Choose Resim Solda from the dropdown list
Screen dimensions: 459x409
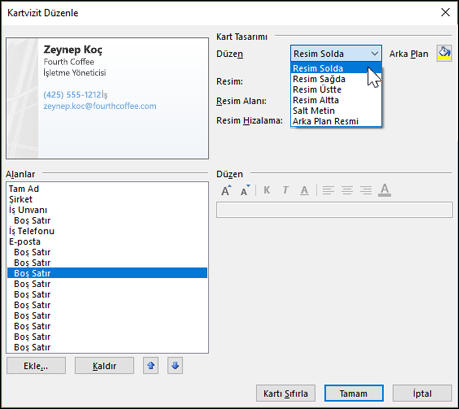pyautogui.click(x=336, y=68)
